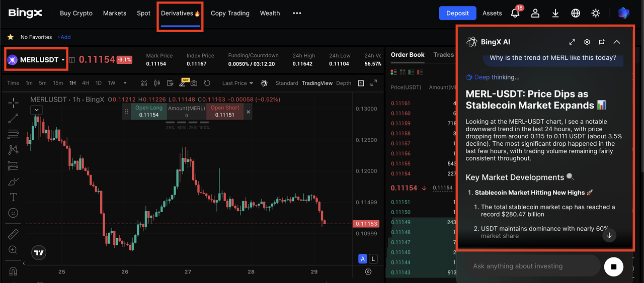Image resolution: width=644 pixels, height=283 pixels.
Task: Open chart settings gear below price axis
Action: click(x=368, y=271)
